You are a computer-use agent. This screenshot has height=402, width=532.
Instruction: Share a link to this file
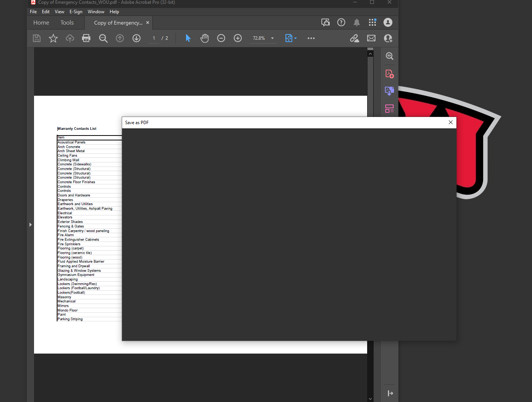[x=354, y=38]
